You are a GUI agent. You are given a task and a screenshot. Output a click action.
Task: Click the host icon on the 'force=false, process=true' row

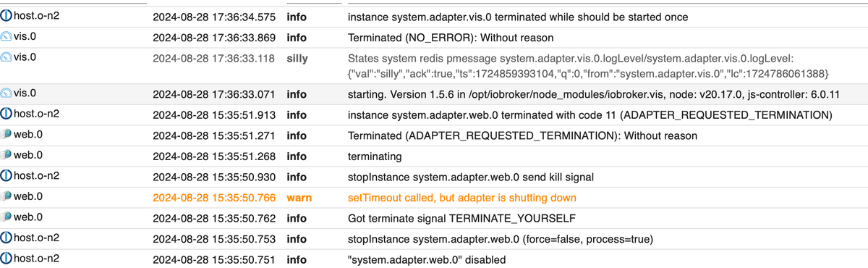point(7,238)
